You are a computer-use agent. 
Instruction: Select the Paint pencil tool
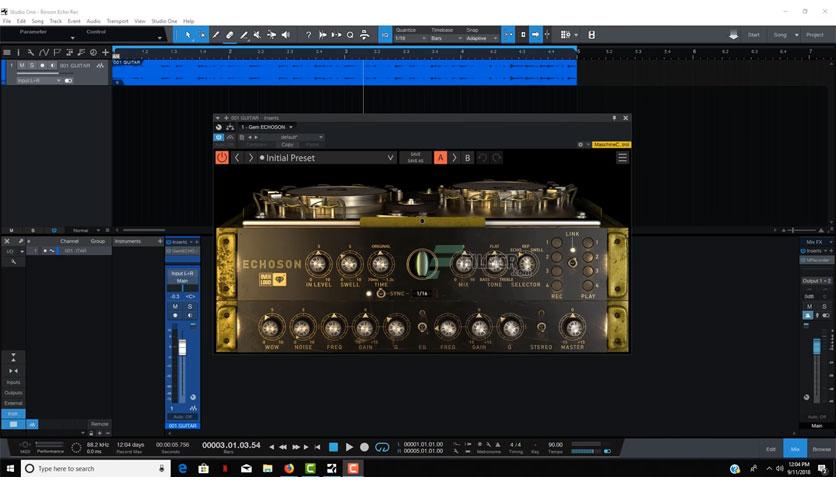tap(244, 35)
